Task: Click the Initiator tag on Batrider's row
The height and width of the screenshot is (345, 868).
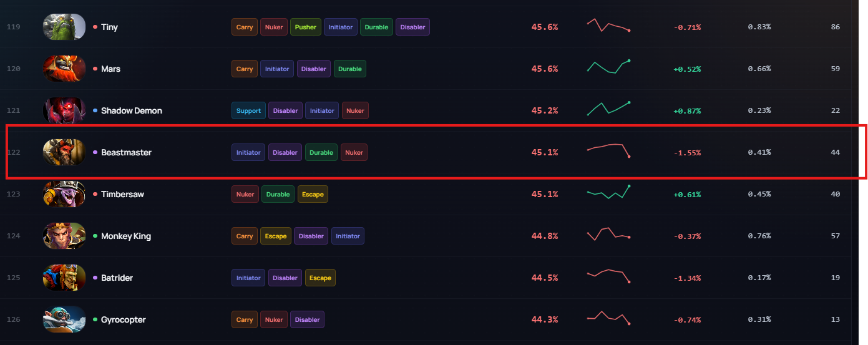Action: click(x=248, y=278)
